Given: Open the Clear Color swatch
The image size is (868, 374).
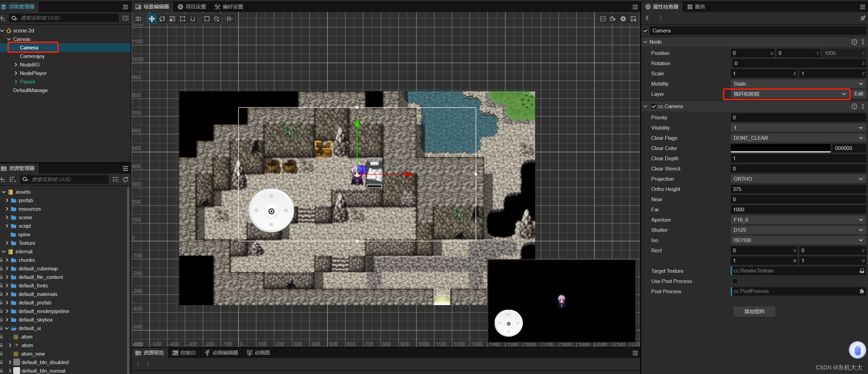Looking at the screenshot, I should 780,148.
